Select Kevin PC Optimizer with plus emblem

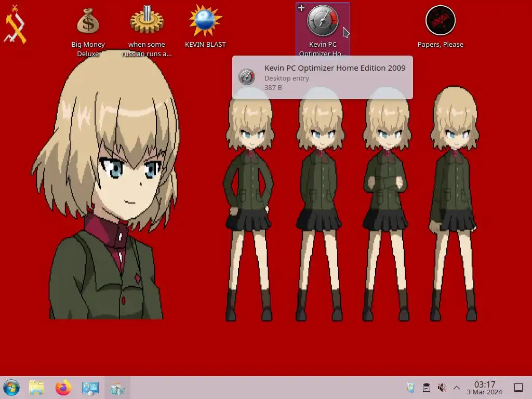click(301, 8)
